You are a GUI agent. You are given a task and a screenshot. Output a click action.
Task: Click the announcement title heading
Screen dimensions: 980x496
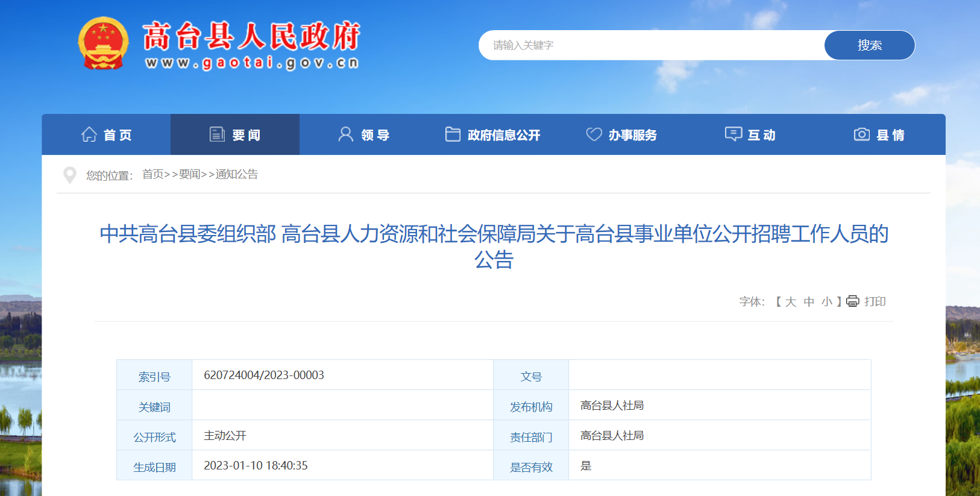pyautogui.click(x=494, y=246)
